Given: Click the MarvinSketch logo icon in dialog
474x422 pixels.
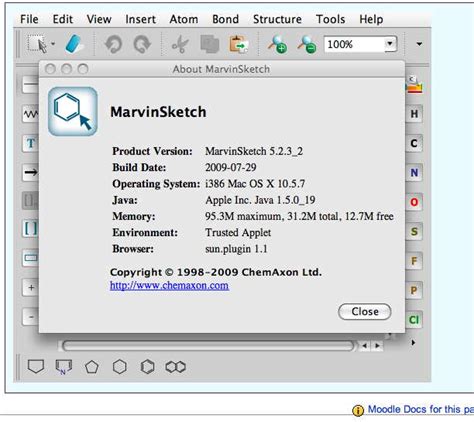Looking at the screenshot, I should [x=73, y=111].
